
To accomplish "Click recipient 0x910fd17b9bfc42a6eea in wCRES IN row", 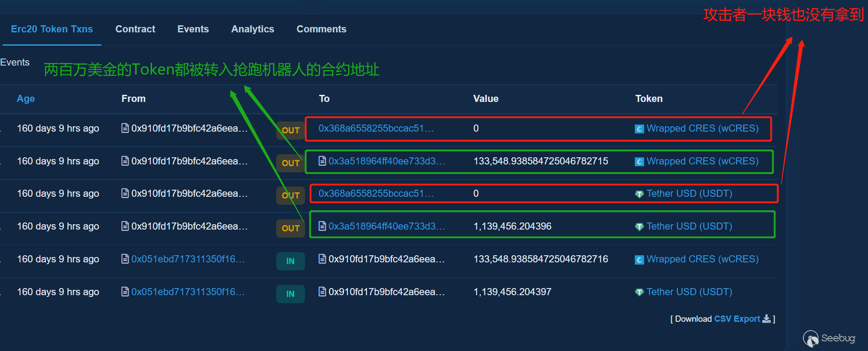I will (x=387, y=259).
